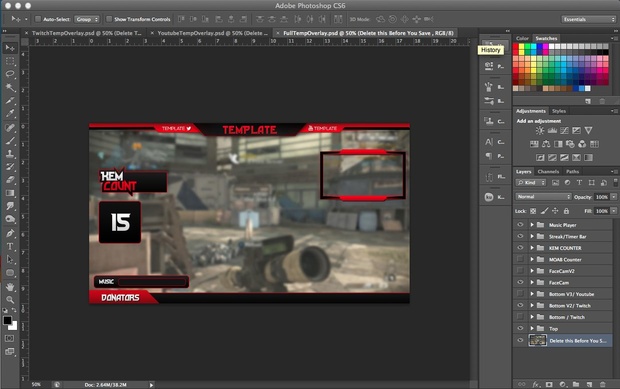Select the Crop tool
The width and height of the screenshot is (620, 389).
coord(10,100)
